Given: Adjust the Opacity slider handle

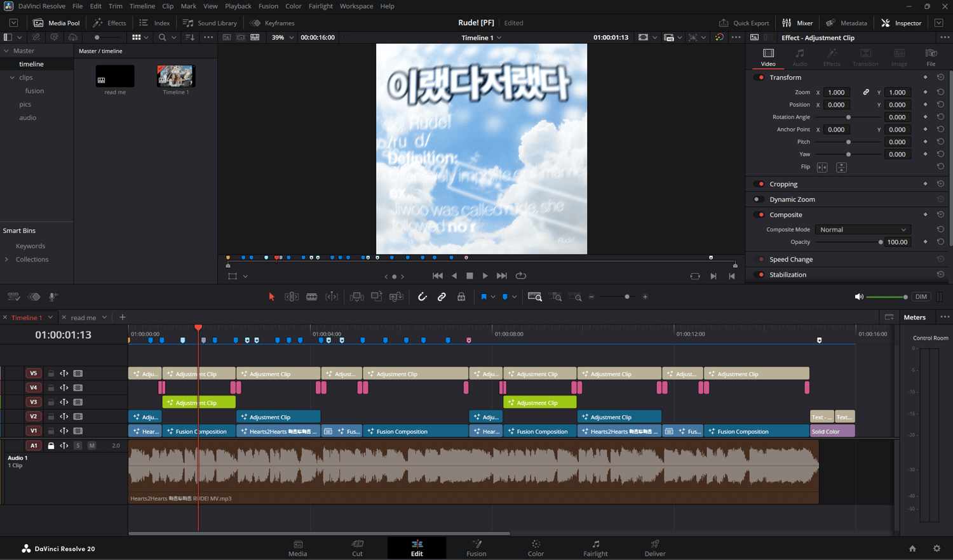Looking at the screenshot, I should [881, 242].
